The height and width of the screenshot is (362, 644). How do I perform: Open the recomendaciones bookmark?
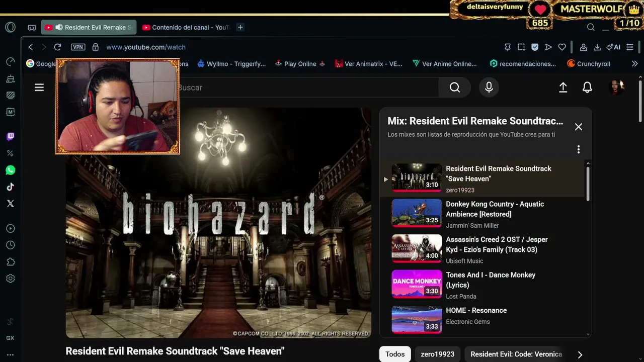tap(523, 64)
